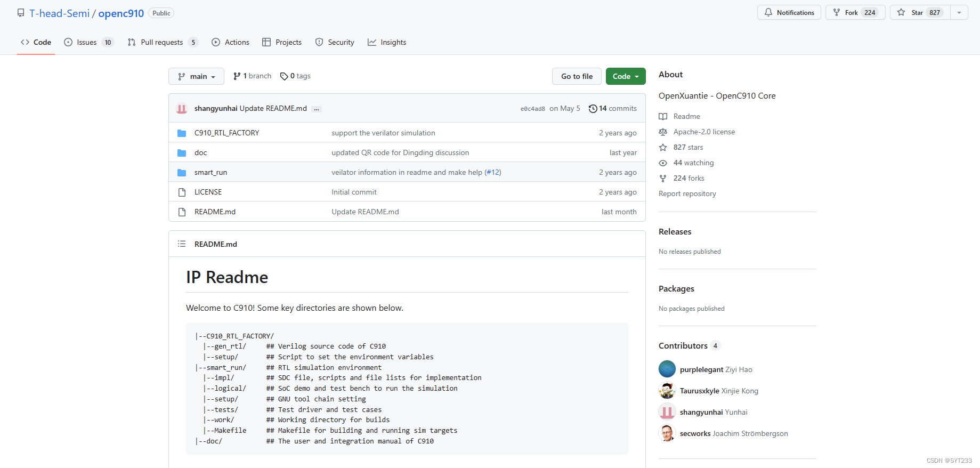Image resolution: width=980 pixels, height=468 pixels.
Task: Open the Readme link in About
Action: [x=687, y=116]
